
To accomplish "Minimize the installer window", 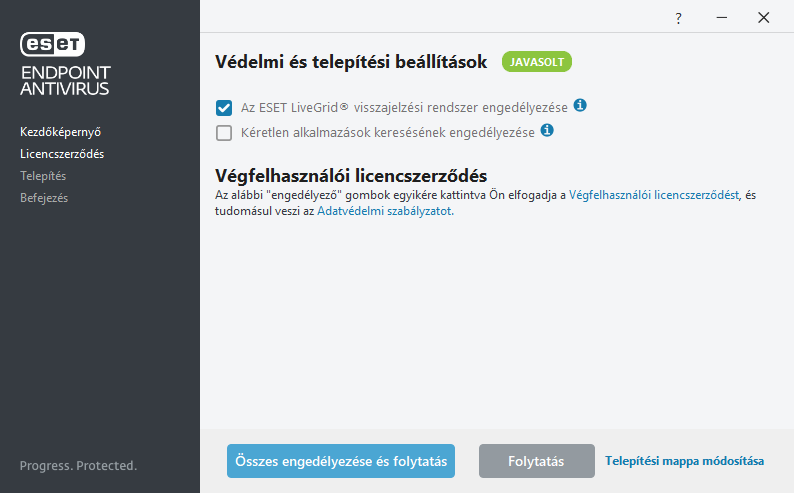I will 722,18.
